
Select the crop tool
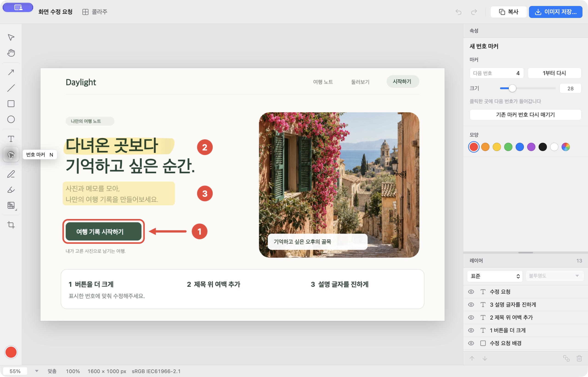(x=11, y=225)
